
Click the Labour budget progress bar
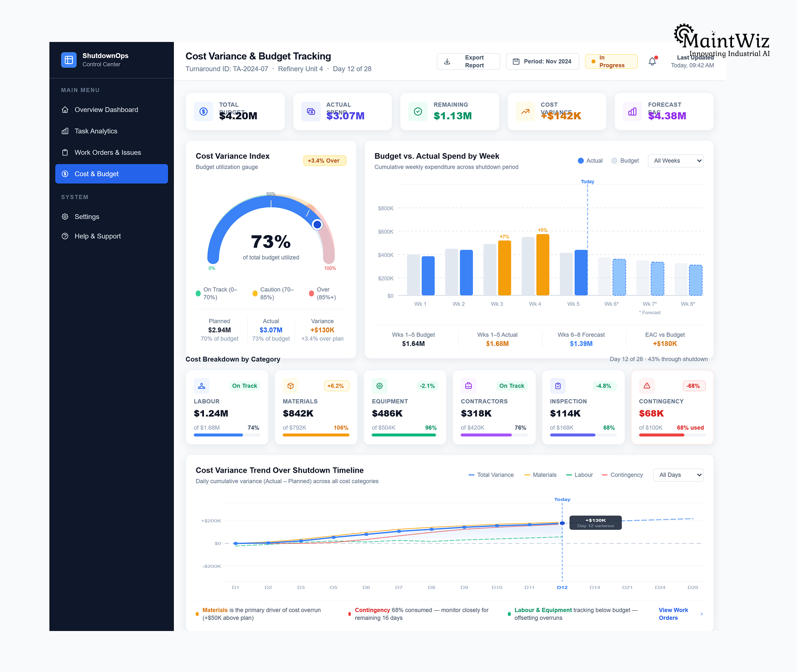227,434
